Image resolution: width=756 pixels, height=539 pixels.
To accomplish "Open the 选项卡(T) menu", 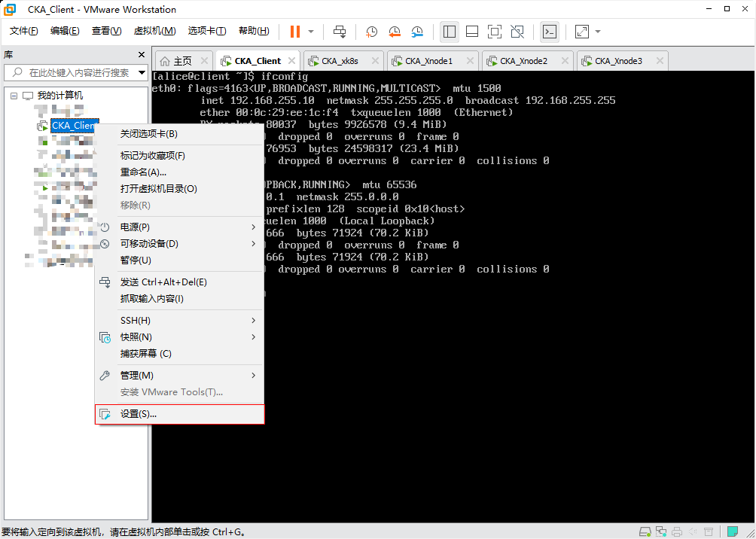I will tap(207, 31).
